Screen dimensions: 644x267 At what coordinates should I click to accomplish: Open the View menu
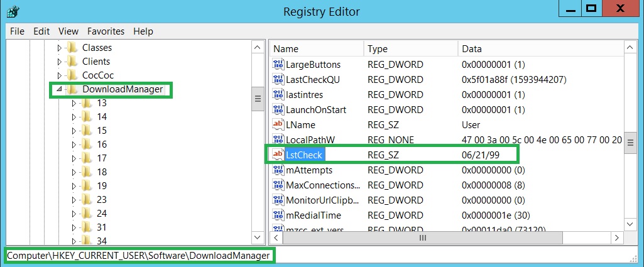pos(68,31)
